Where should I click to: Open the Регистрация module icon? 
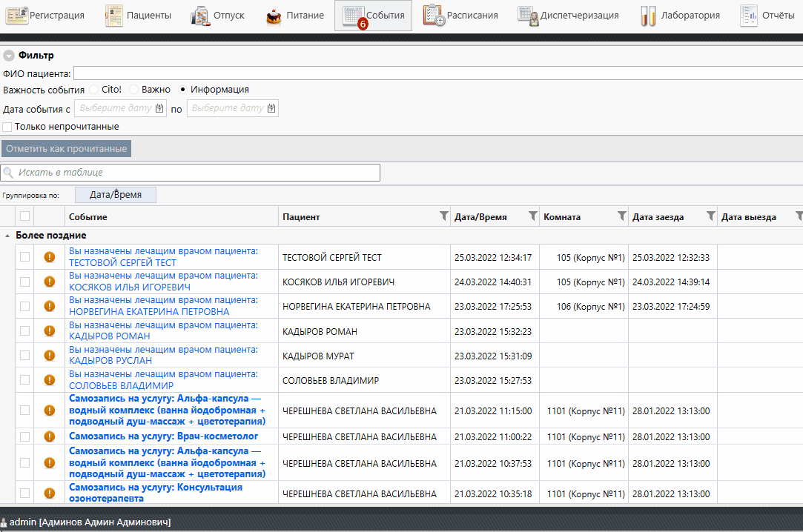click(17, 15)
